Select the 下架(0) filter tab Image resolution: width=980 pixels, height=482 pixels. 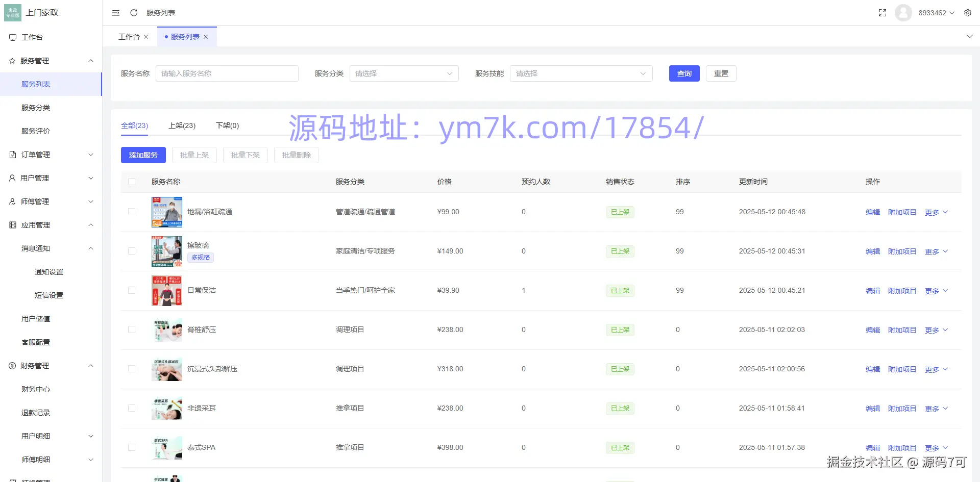[228, 125]
